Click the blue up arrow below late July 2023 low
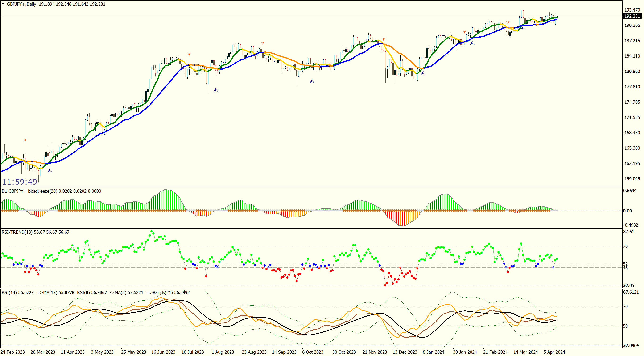This screenshot has height=356, width=644. [x=215, y=90]
